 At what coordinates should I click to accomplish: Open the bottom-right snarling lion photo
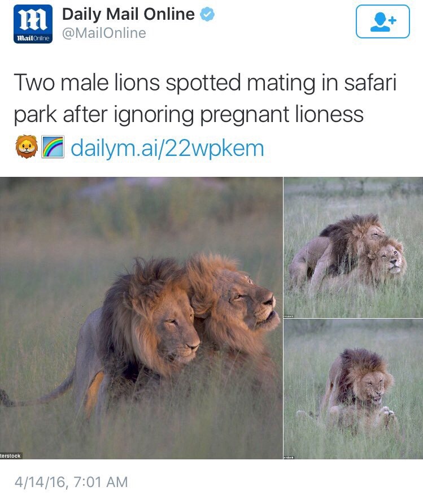click(x=354, y=389)
